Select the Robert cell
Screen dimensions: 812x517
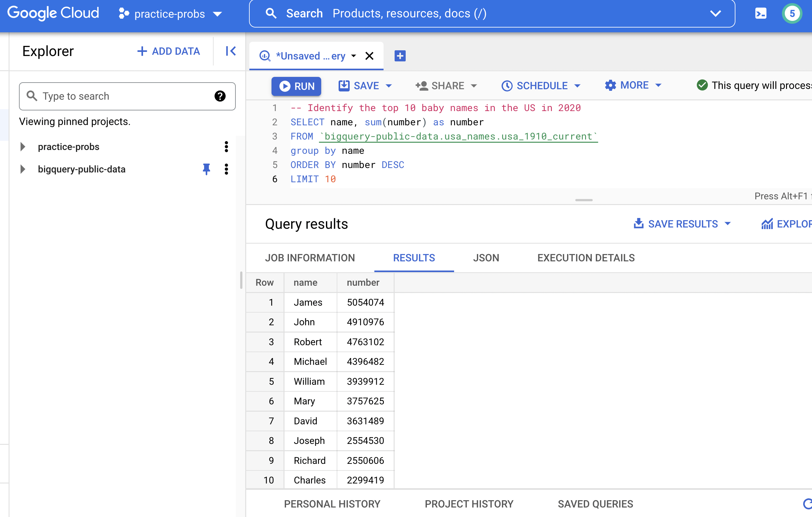pyautogui.click(x=310, y=342)
